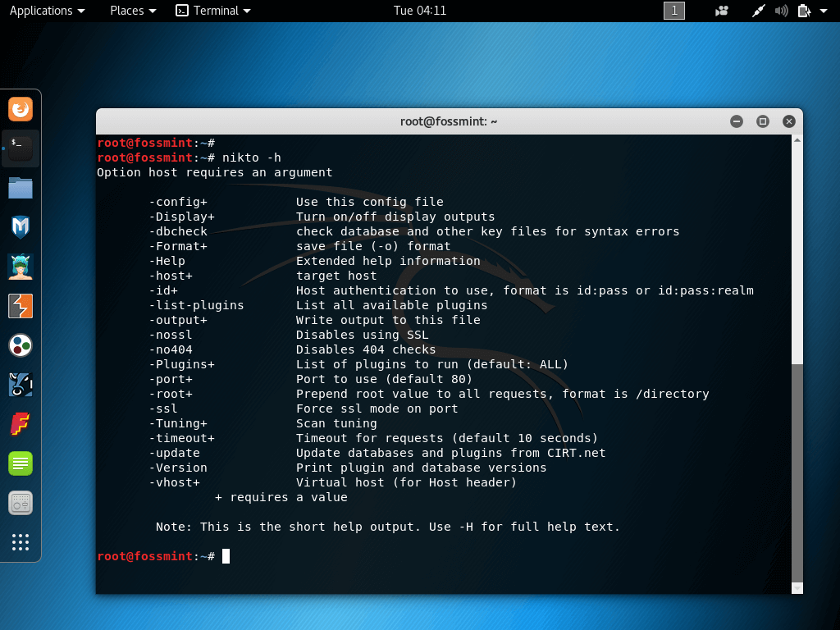Open the Places menu
This screenshot has height=630, width=840.
pos(133,11)
